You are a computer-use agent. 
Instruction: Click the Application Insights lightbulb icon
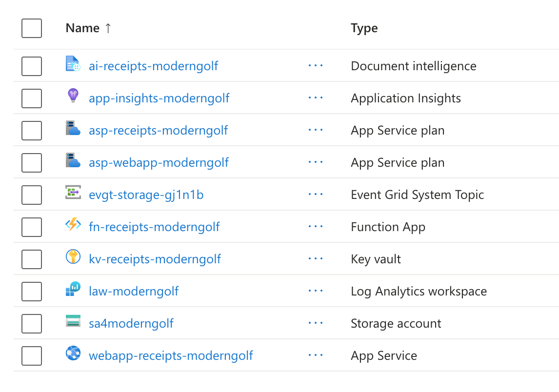point(72,96)
